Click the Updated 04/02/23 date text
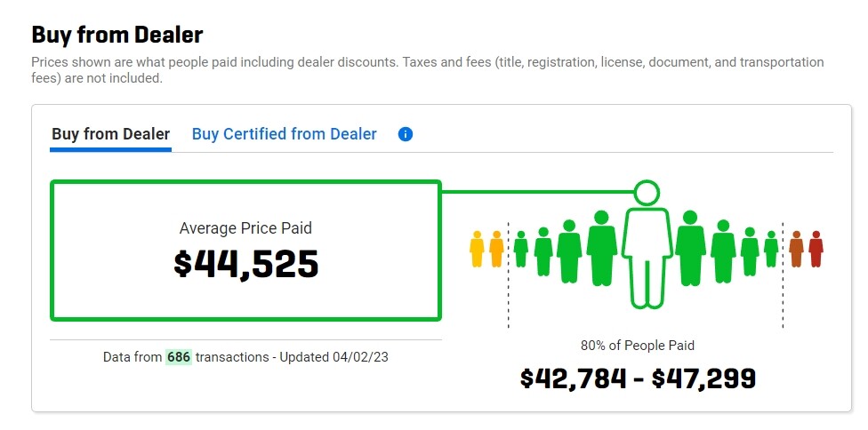 pyautogui.click(x=334, y=356)
